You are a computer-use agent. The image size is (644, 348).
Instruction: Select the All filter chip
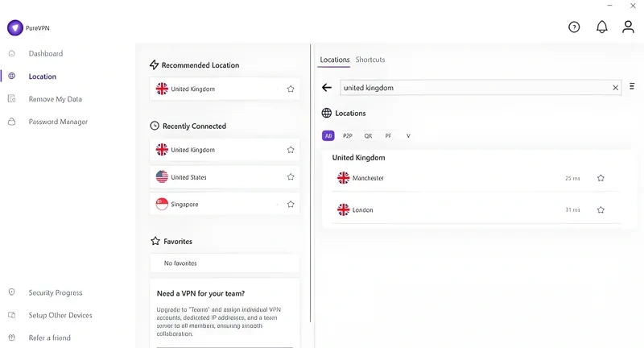click(x=328, y=135)
